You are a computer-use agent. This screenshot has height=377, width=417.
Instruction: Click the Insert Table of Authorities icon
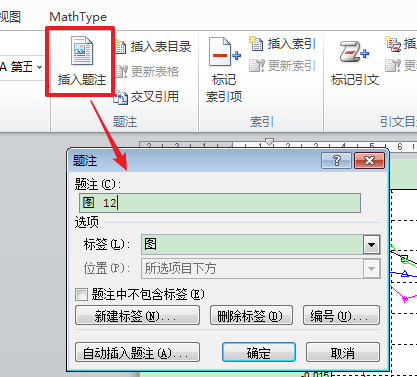(x=393, y=44)
